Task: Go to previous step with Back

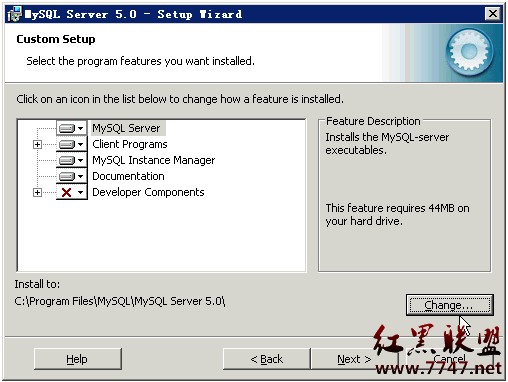Action: (x=267, y=359)
